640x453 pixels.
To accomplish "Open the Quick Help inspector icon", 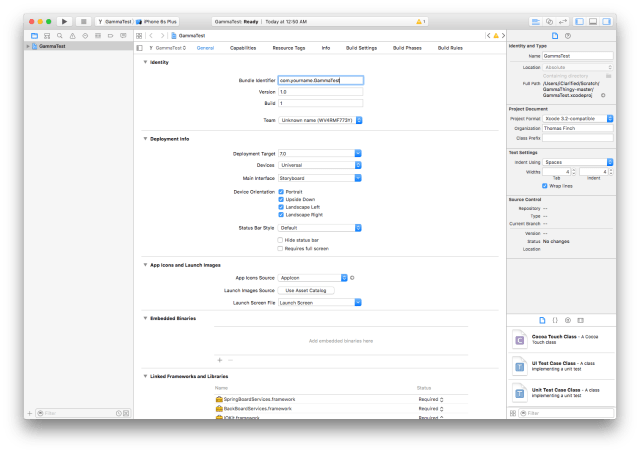I will 566,35.
